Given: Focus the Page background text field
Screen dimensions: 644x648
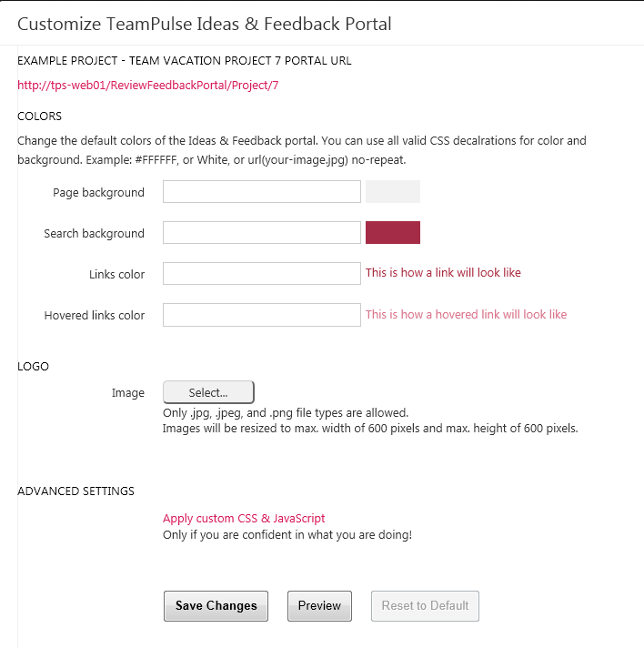Looking at the screenshot, I should 262,192.
